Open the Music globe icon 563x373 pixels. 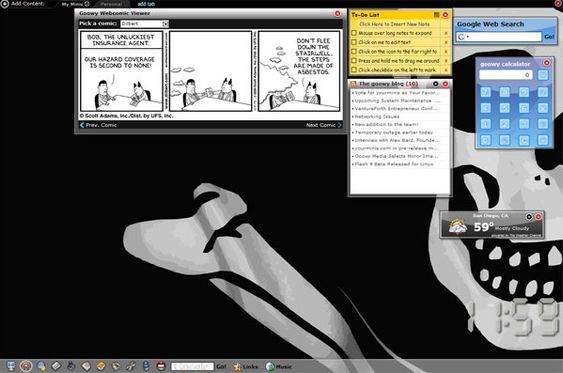[270, 367]
